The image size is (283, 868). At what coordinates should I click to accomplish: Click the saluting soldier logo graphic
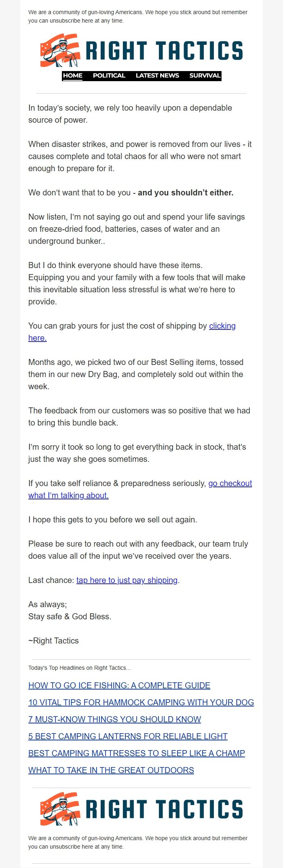coord(63,53)
